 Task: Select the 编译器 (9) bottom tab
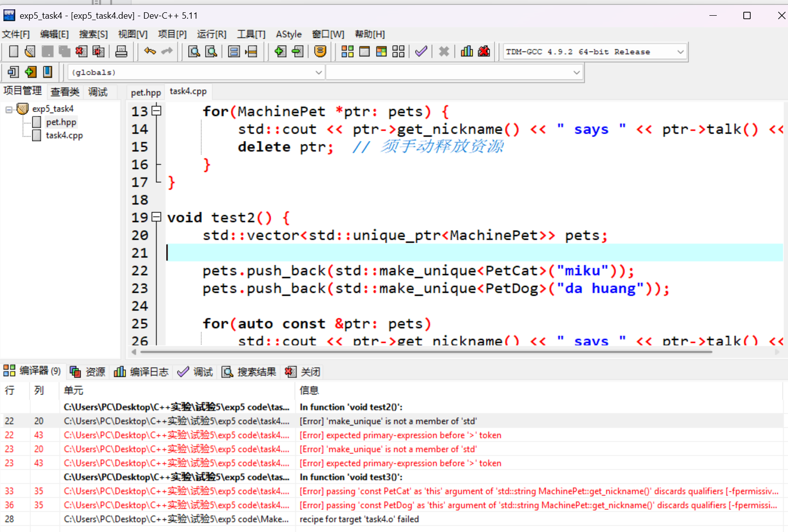tap(32, 371)
